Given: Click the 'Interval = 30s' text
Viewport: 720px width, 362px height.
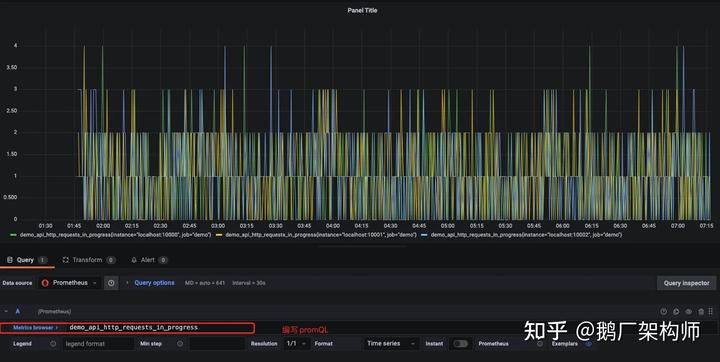Looking at the screenshot, I should [248, 283].
